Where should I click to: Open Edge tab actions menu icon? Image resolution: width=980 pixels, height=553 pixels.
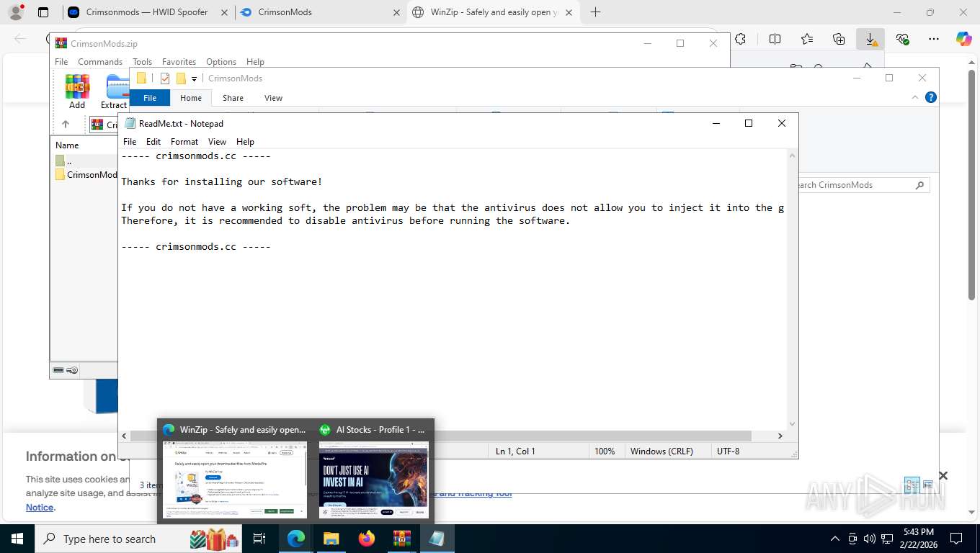click(x=43, y=12)
